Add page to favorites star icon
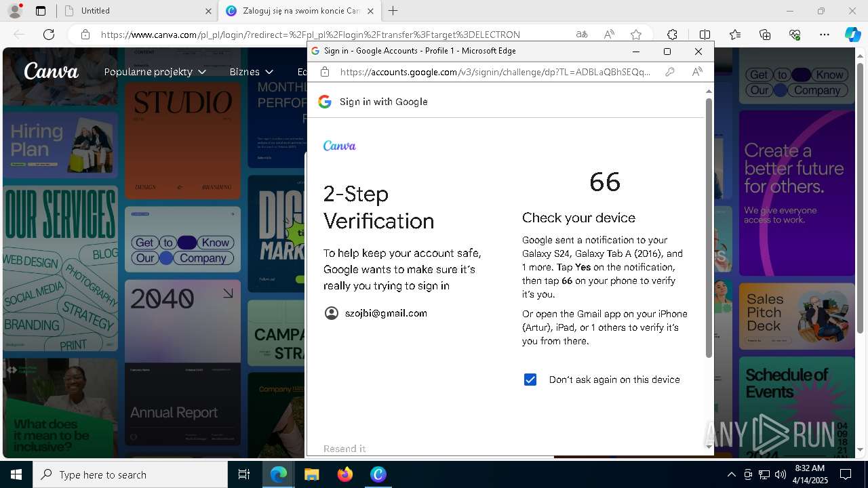This screenshot has height=488, width=868. point(636,35)
